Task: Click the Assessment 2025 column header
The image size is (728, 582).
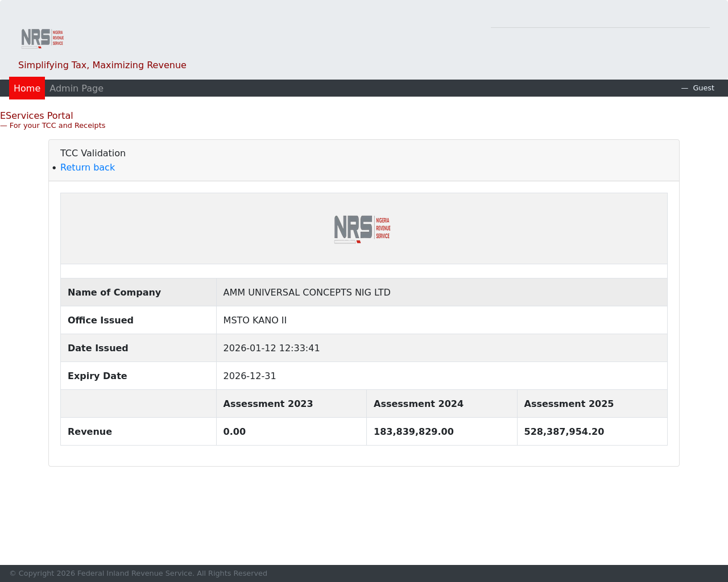Action: (569, 404)
